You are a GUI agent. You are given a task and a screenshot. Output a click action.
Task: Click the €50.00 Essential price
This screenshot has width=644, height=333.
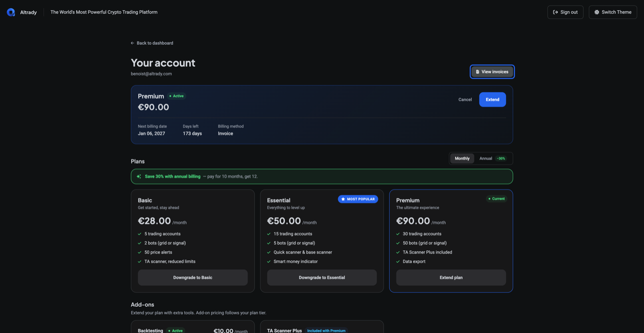pos(284,221)
